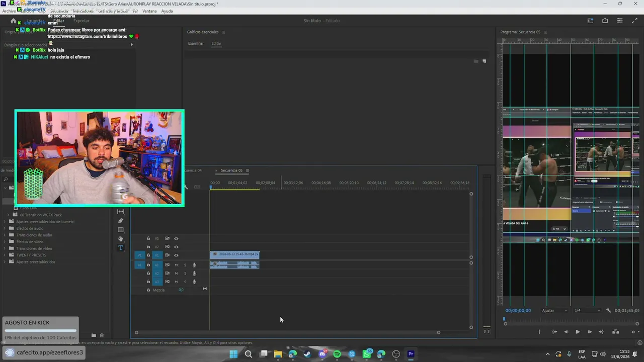Select the Secuencia 05 timeline tab

click(231, 170)
